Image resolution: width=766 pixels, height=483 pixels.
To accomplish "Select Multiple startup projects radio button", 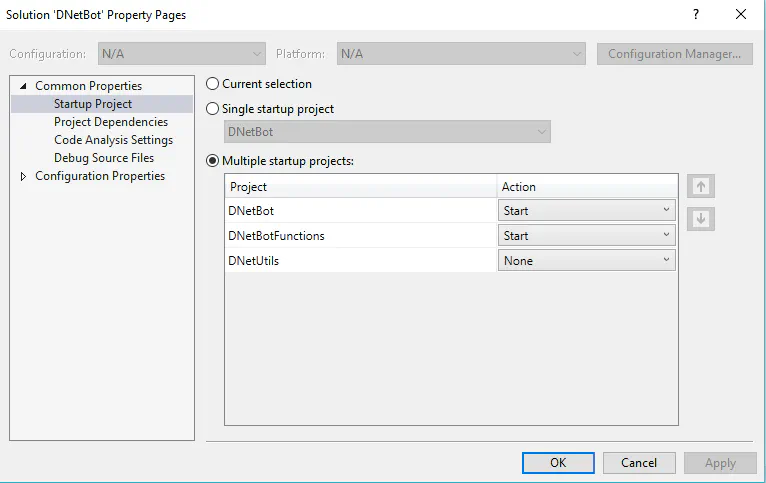I will coord(213,160).
